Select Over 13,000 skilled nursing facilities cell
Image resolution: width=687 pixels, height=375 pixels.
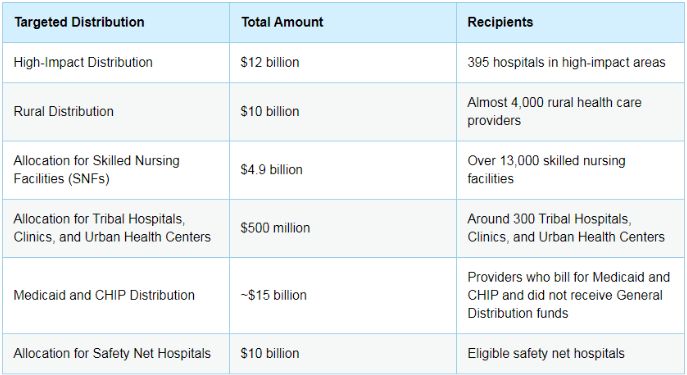570,170
